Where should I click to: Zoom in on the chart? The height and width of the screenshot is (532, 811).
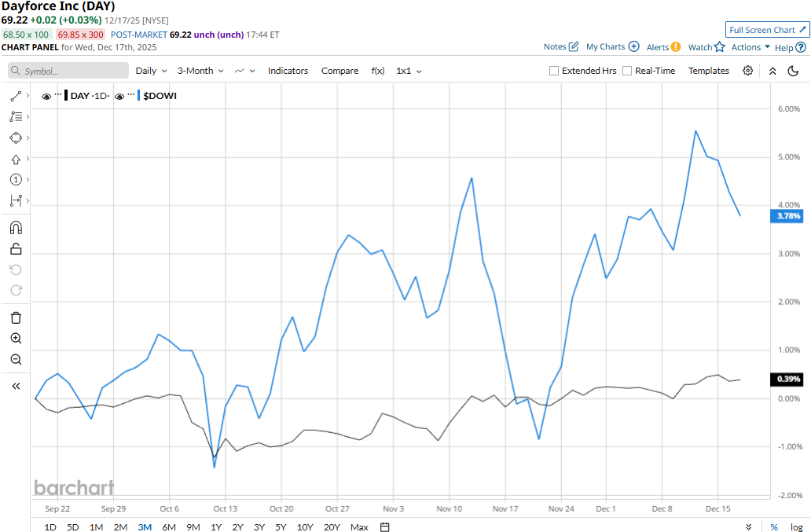(x=16, y=339)
